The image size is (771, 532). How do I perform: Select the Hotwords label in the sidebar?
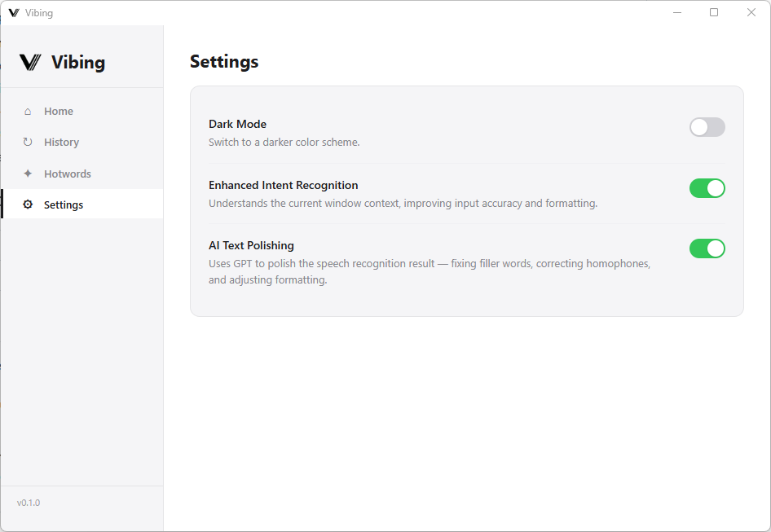pyautogui.click(x=68, y=174)
